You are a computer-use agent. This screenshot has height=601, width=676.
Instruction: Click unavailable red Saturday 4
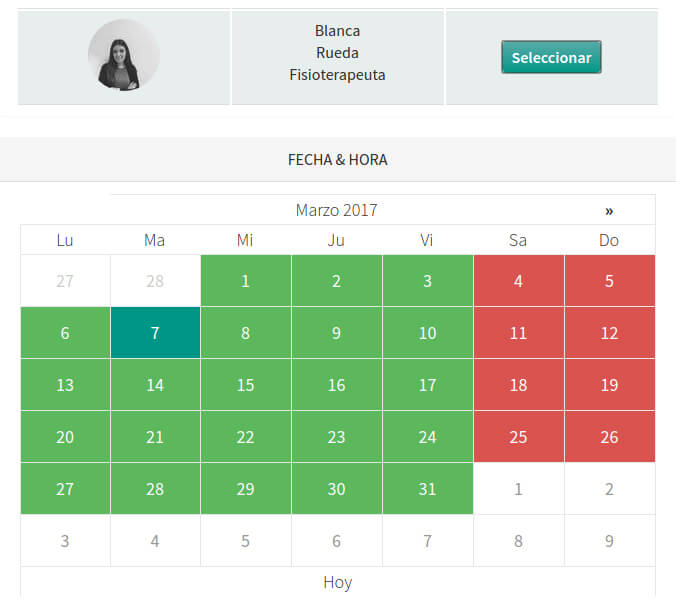point(518,281)
